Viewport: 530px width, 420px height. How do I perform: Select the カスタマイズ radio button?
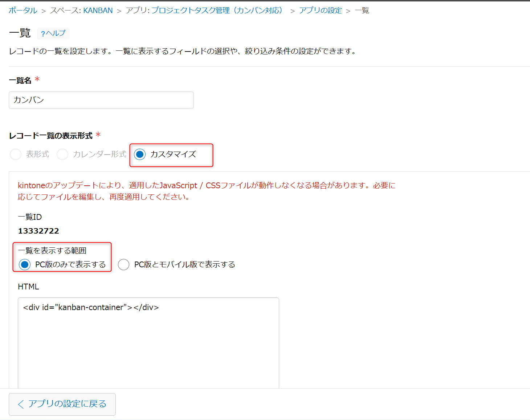(x=140, y=154)
